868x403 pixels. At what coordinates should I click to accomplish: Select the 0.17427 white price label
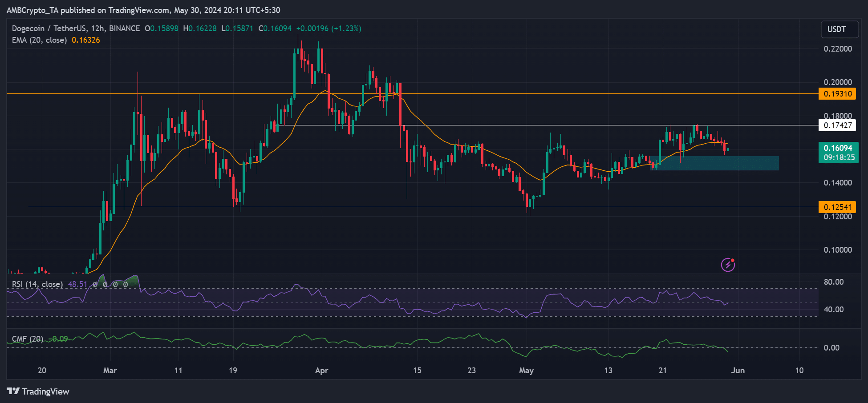(837, 125)
